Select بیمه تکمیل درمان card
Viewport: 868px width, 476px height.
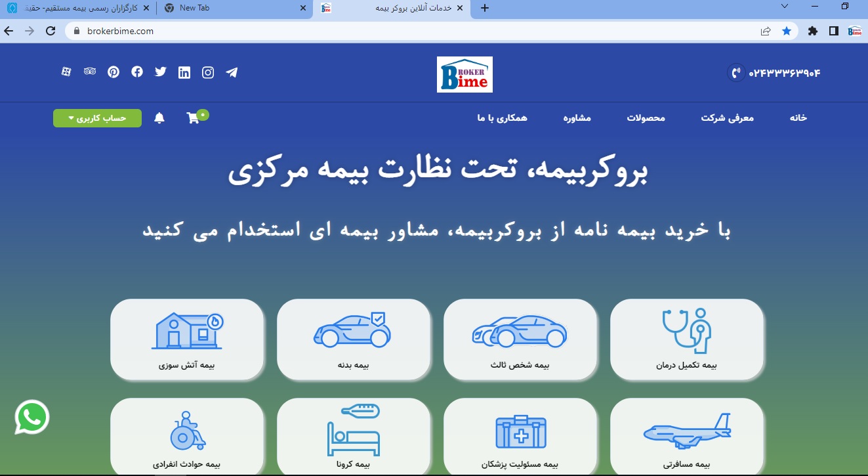687,339
